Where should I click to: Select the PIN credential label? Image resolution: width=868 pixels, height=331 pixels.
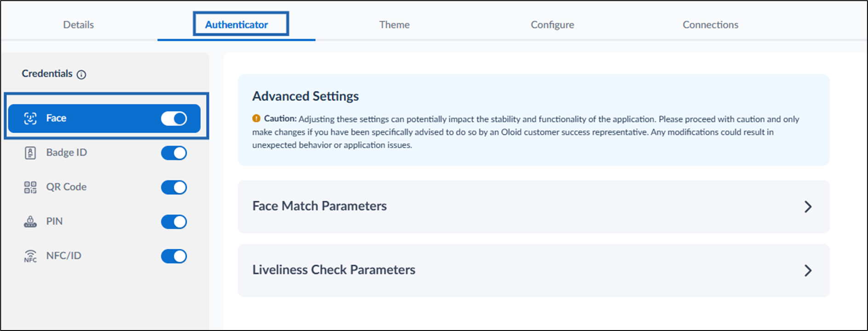point(54,221)
